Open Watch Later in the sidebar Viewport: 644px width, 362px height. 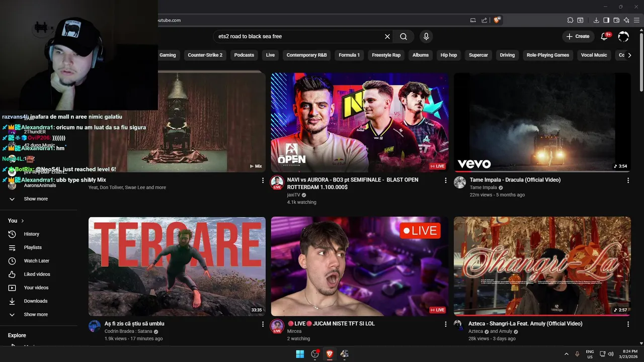(x=39, y=261)
